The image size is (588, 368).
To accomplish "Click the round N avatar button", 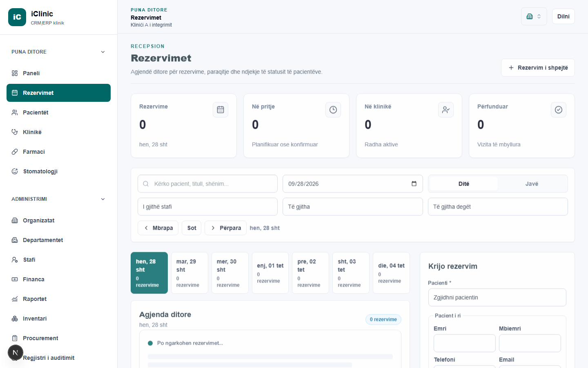I will point(16,352).
